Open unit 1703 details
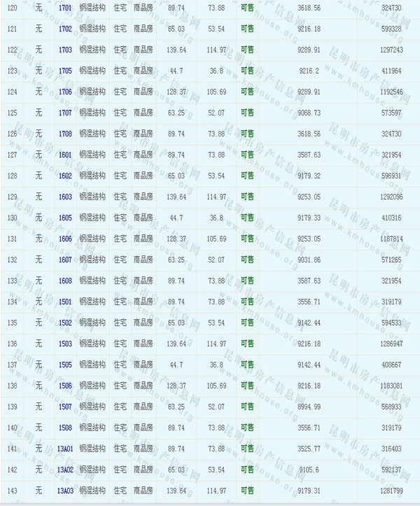 click(x=65, y=50)
